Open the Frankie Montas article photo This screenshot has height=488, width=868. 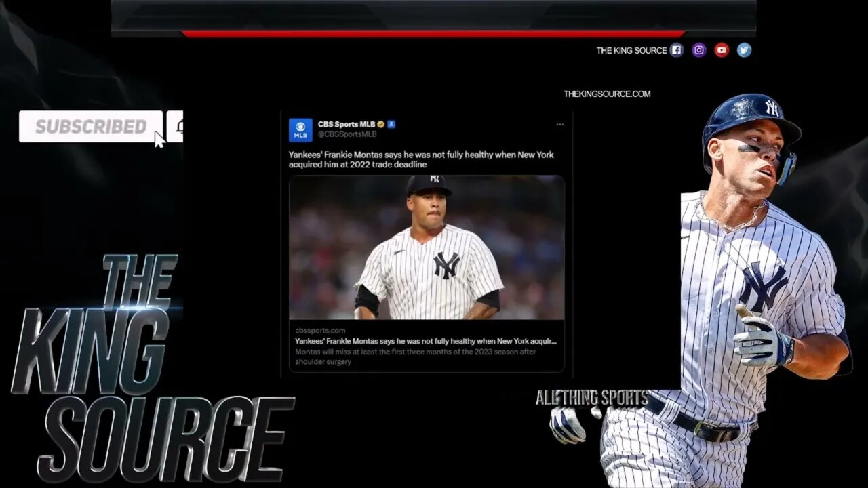[x=427, y=247]
